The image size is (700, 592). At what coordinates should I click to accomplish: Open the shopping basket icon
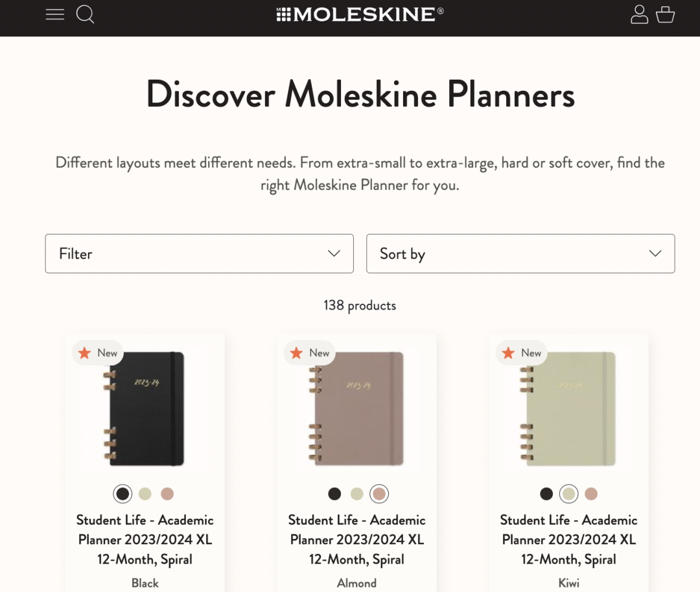[x=666, y=14]
